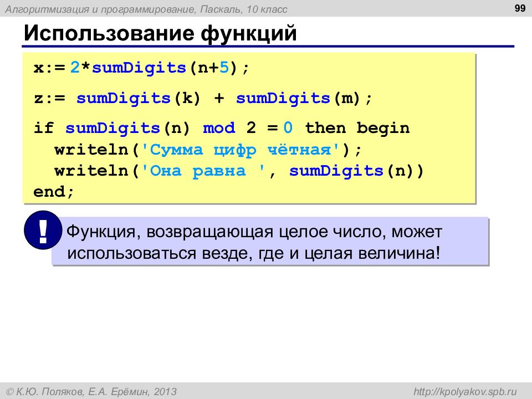Click the string 'Она равна '
Viewport: 532px width, 399px height.
click(203, 171)
